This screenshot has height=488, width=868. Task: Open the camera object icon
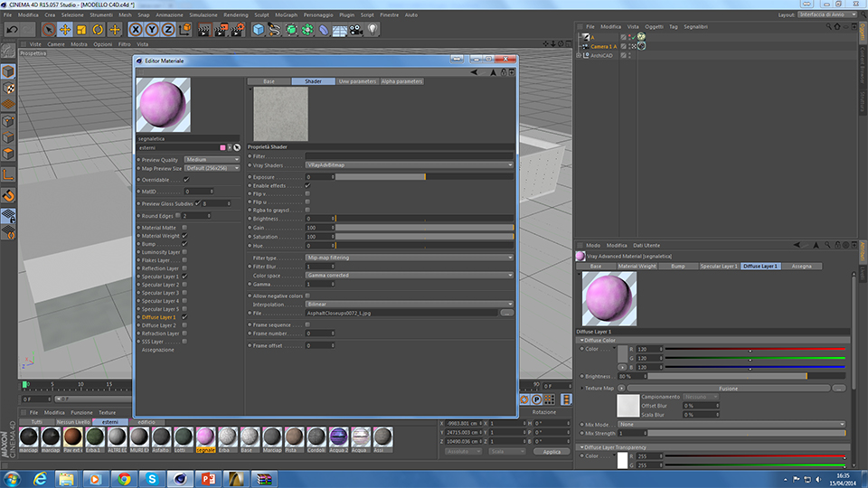pyautogui.click(x=355, y=30)
